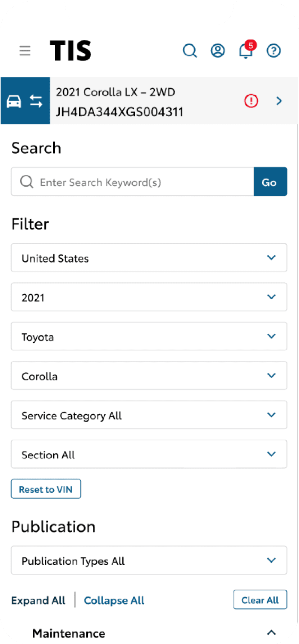The height and width of the screenshot is (644, 299).
Task: Tap the search magnifier icon in header
Action: coord(190,51)
